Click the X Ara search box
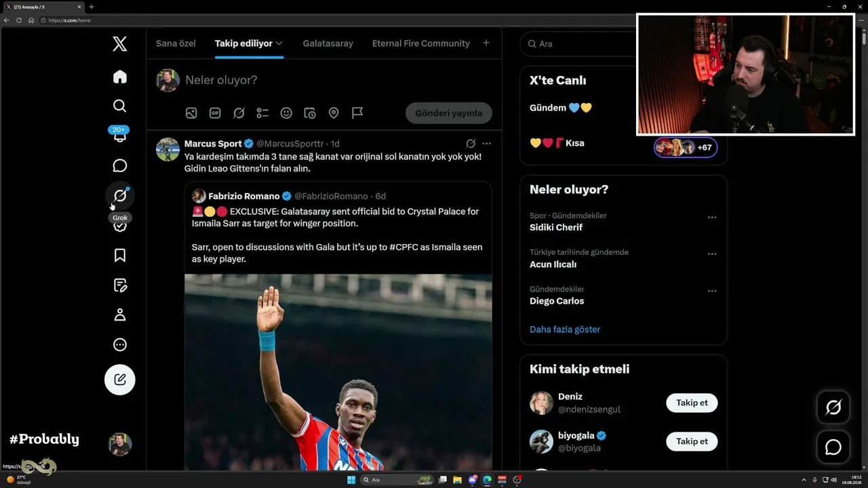 (x=576, y=43)
